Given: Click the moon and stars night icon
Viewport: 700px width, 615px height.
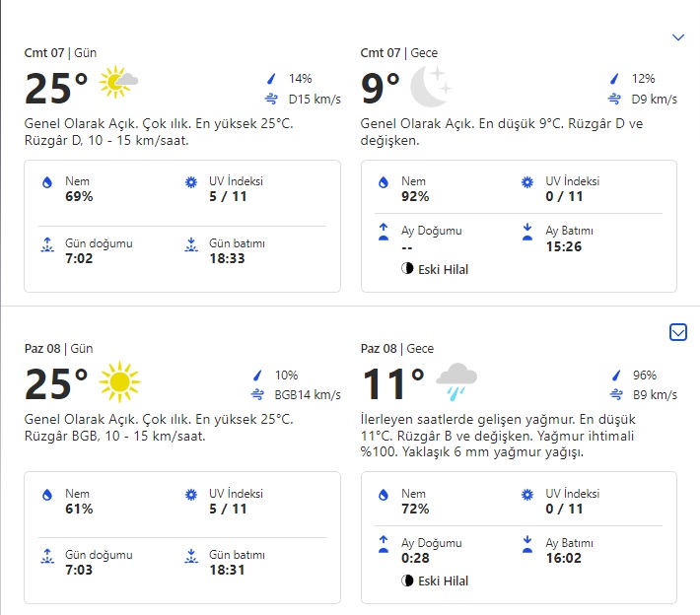Looking at the screenshot, I should tap(431, 89).
